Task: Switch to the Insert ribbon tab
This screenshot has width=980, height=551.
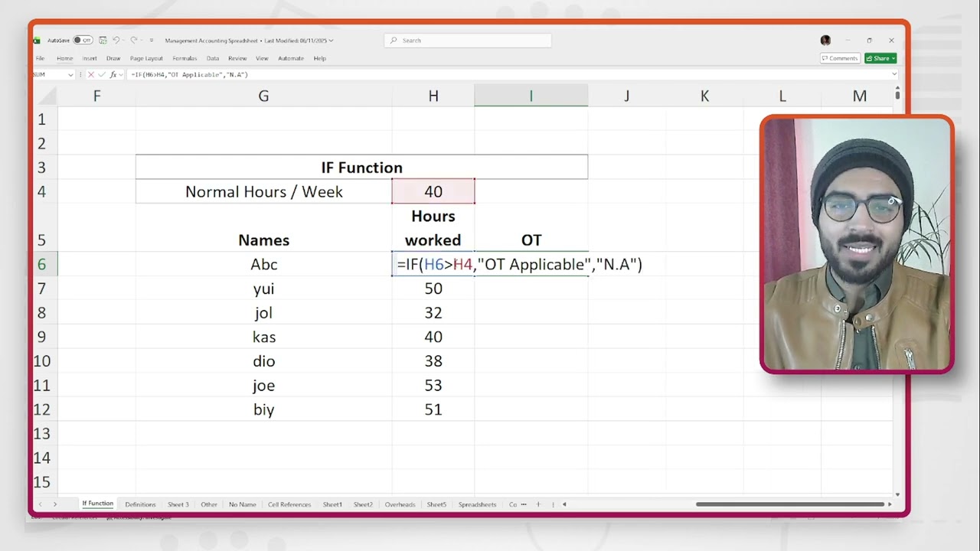Action: 90,58
